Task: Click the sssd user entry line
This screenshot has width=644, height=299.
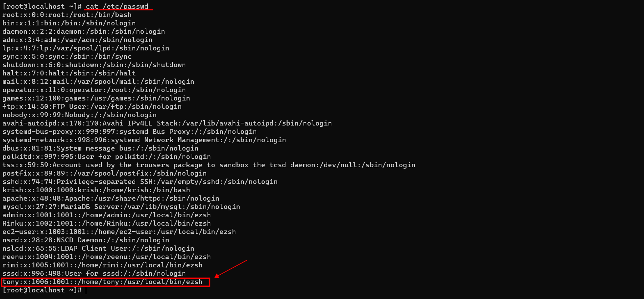Action: coord(94,274)
